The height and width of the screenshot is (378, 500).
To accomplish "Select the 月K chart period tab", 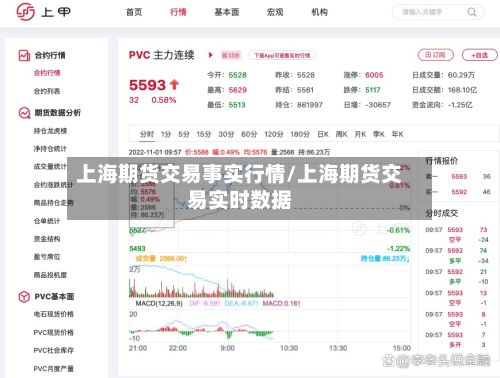I will pyautogui.click(x=360, y=134).
